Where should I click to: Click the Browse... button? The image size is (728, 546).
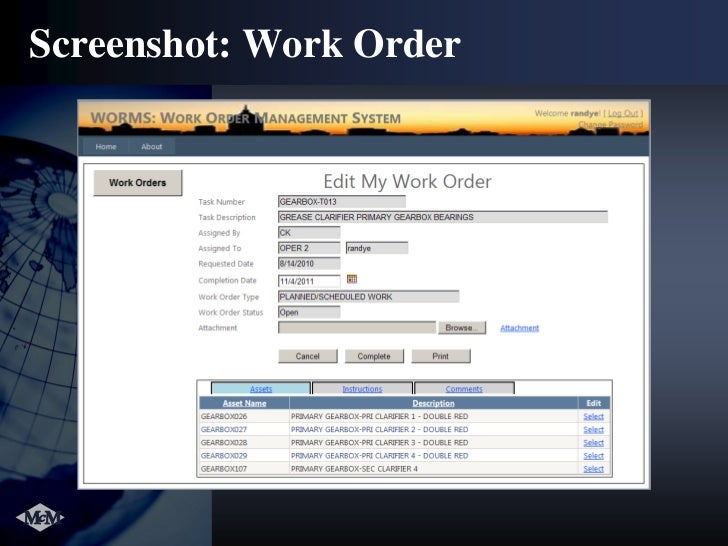pyautogui.click(x=462, y=328)
